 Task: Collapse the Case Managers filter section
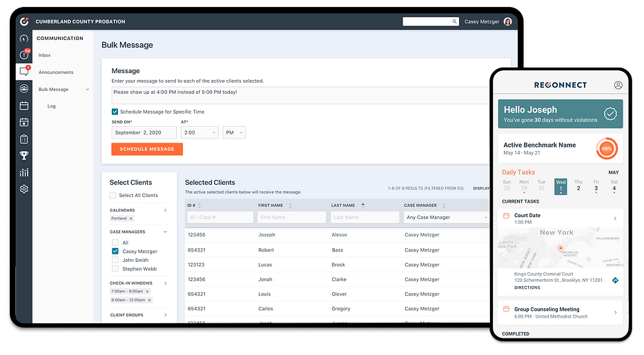tap(165, 232)
